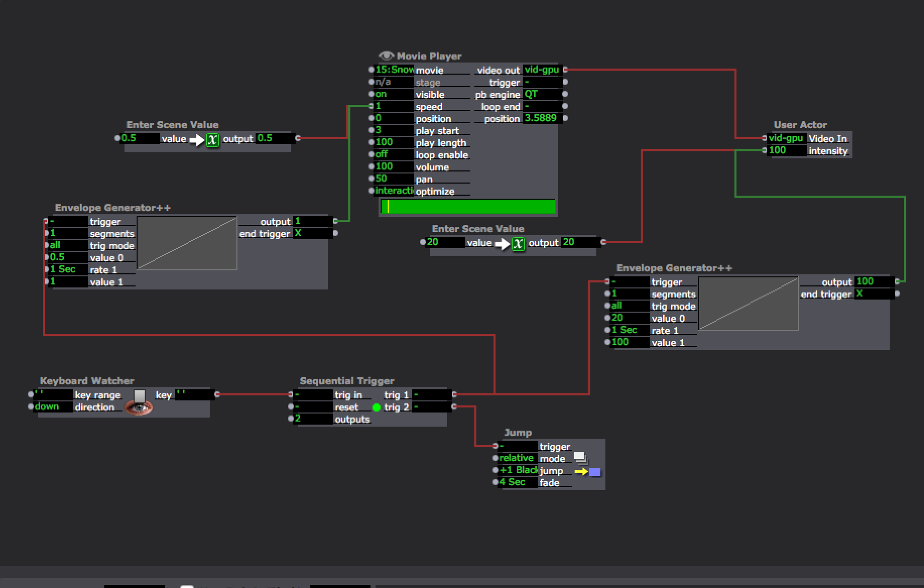Screen dimensions: 924x588
Task: Toggle the loop enable off value
Action: point(394,154)
